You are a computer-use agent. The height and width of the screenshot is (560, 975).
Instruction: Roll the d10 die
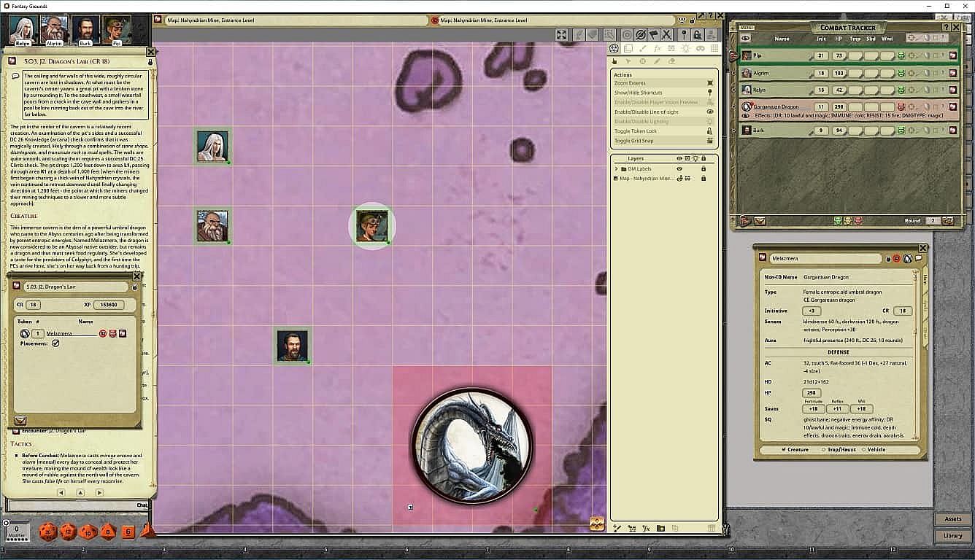coord(88,532)
